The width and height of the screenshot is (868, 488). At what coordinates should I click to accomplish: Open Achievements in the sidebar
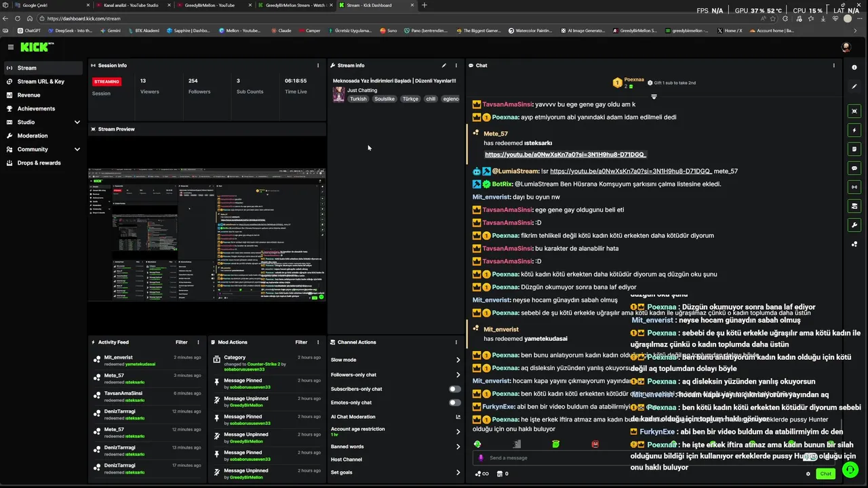43,108
